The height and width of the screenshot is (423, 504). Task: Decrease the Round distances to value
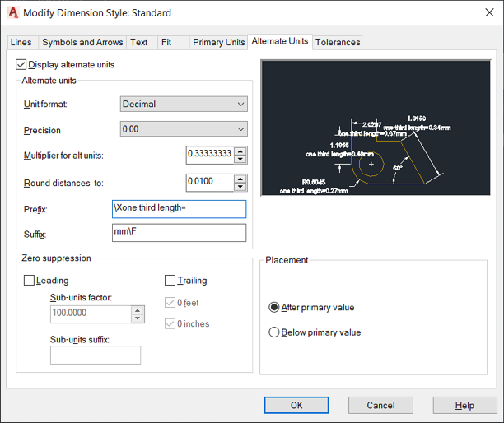[x=240, y=186]
